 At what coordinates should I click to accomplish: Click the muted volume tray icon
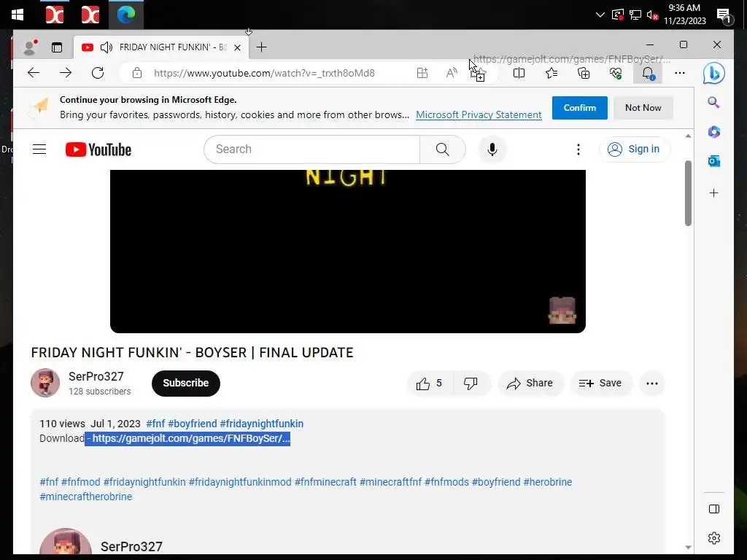[652, 15]
